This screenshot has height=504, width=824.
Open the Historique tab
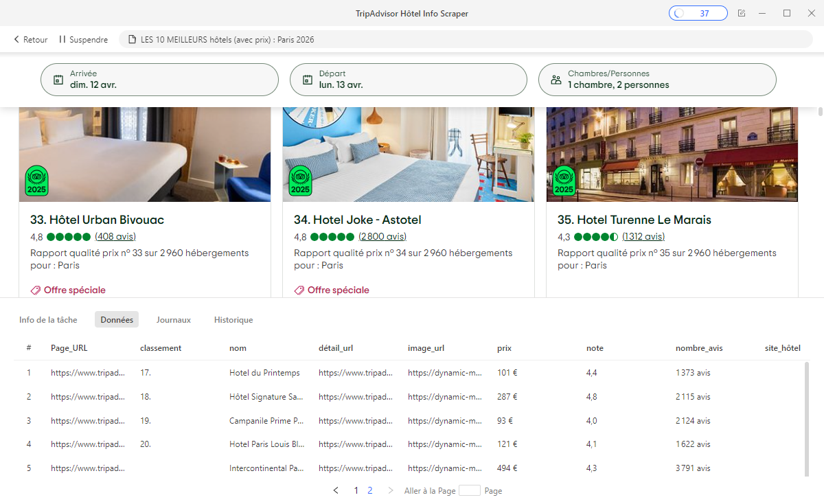point(233,319)
